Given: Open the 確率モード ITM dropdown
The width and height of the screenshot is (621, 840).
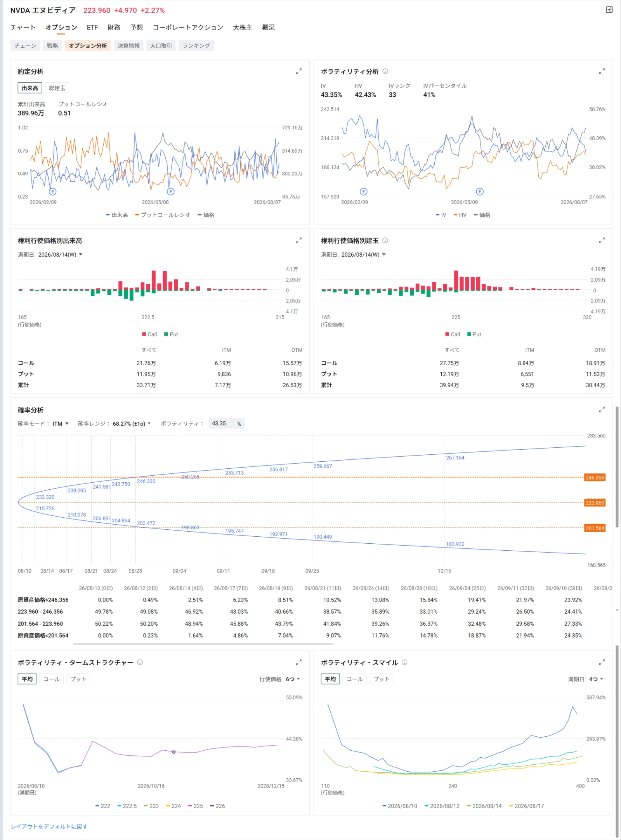Looking at the screenshot, I should 61,424.
